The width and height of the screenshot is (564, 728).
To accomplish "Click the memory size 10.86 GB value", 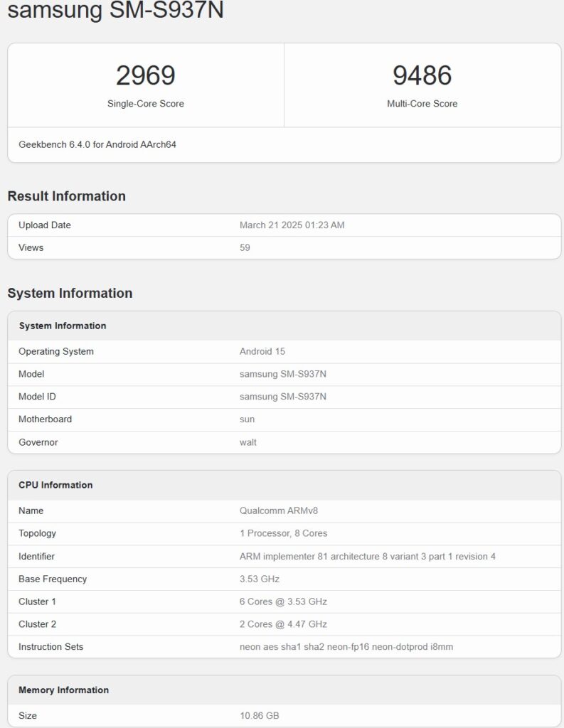I will click(x=259, y=715).
